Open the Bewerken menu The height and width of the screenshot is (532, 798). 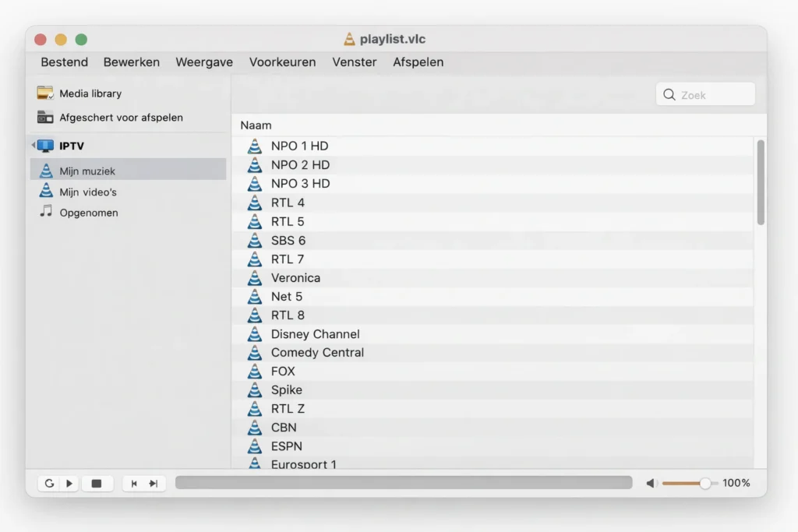point(131,62)
